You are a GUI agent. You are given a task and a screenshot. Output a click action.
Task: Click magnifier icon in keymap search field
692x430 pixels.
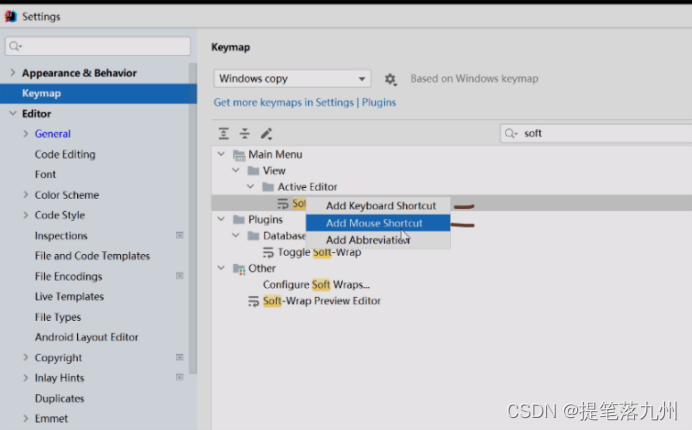pos(511,133)
